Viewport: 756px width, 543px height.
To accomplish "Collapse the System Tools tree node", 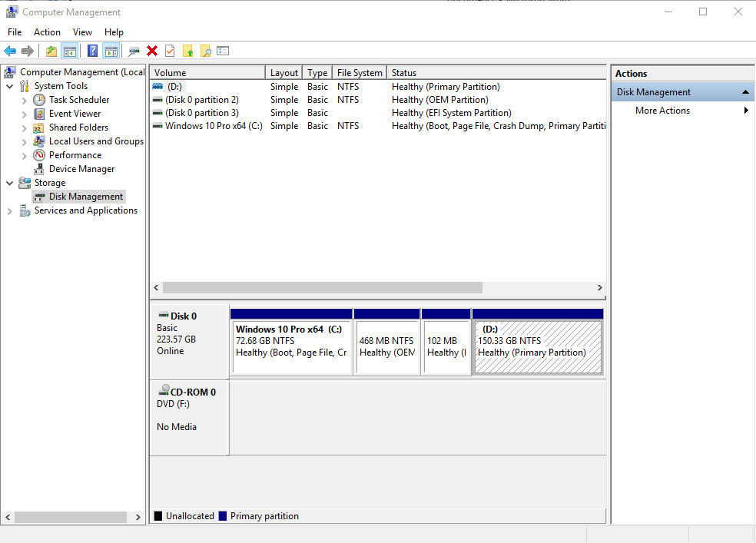I will (10, 86).
